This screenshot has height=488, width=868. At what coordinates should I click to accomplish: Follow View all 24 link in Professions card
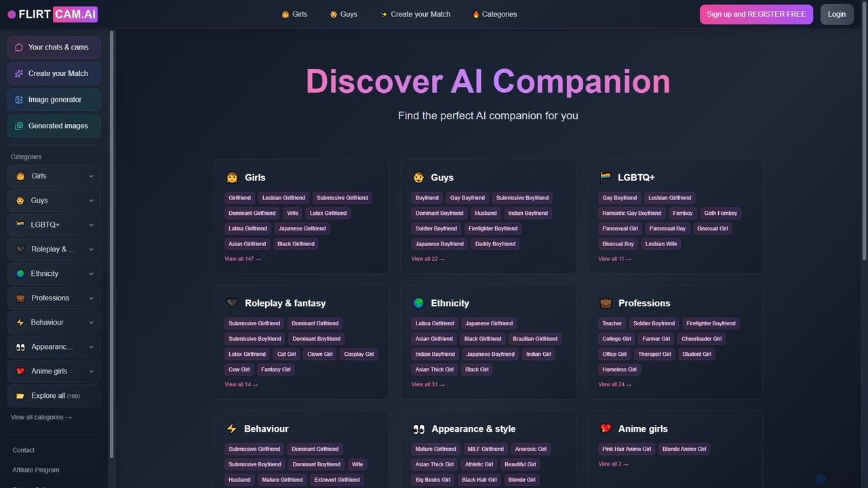tap(614, 384)
